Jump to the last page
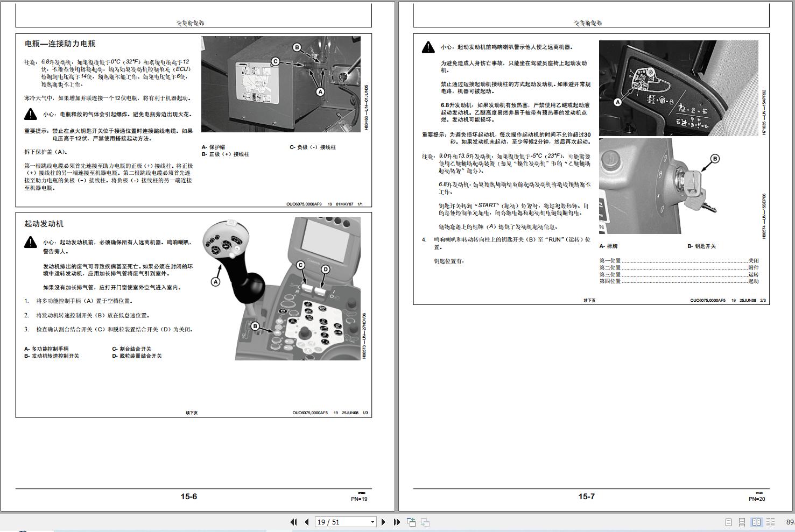The height and width of the screenshot is (532, 795). [397, 522]
